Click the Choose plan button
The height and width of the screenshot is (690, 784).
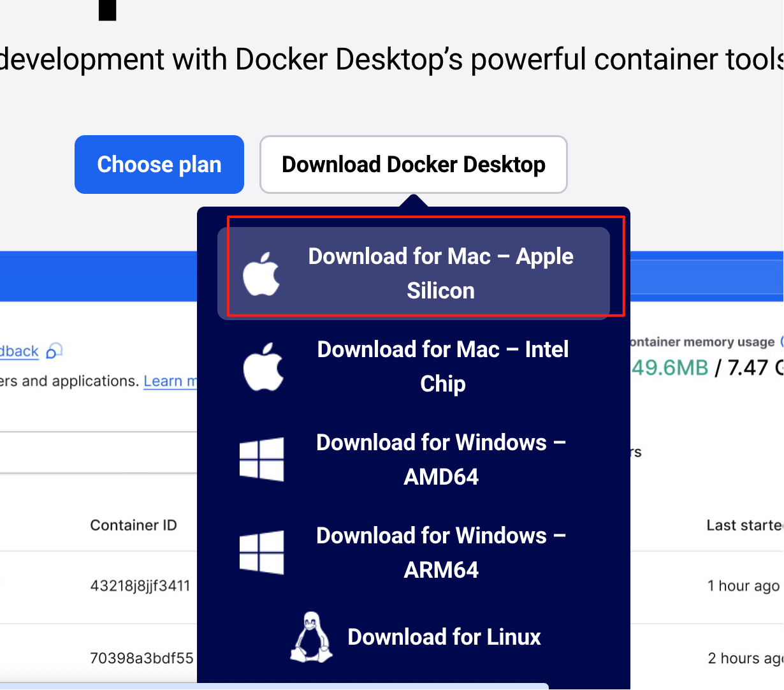point(159,165)
